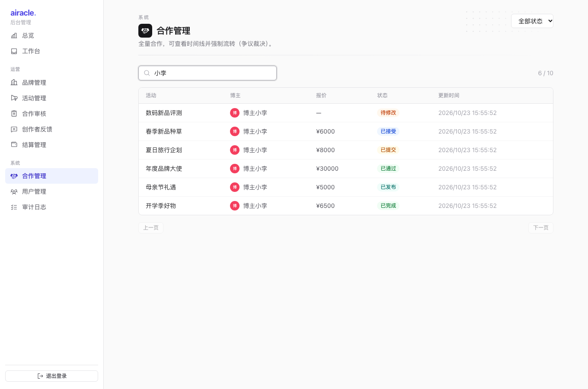The width and height of the screenshot is (588, 389).
Task: Click the 已提交 status badge
Action: 388,150
